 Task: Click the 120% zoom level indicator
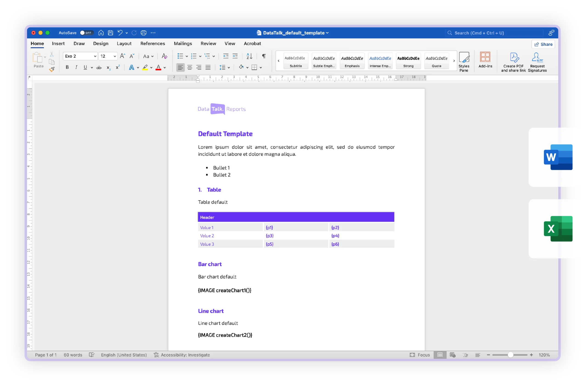(544, 355)
